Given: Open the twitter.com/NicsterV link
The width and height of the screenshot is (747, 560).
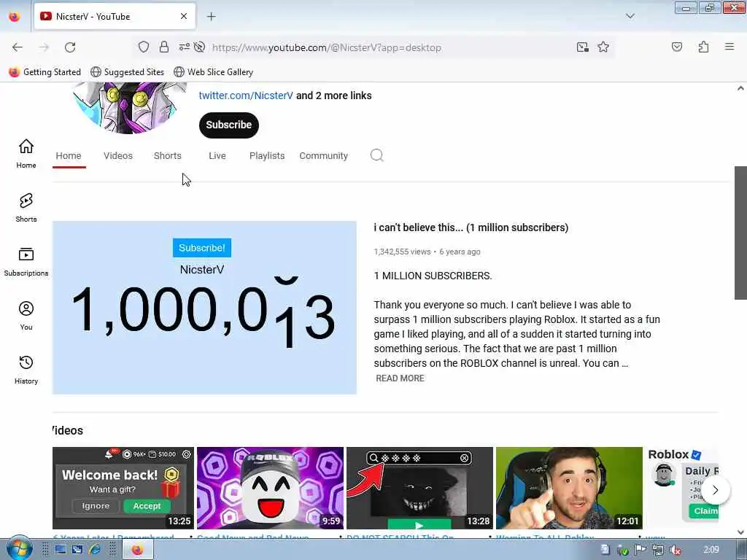Looking at the screenshot, I should [246, 96].
